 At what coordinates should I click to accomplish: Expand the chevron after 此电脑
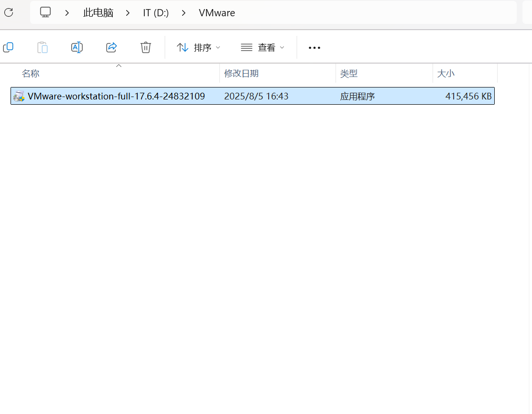128,13
